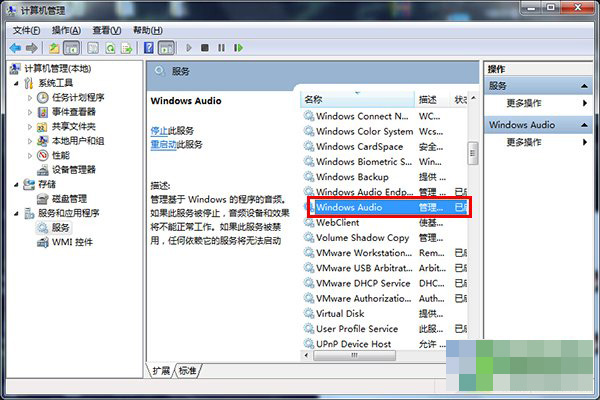The height and width of the screenshot is (400, 600).
Task: Open the 操作(A) menu
Action: (66, 30)
